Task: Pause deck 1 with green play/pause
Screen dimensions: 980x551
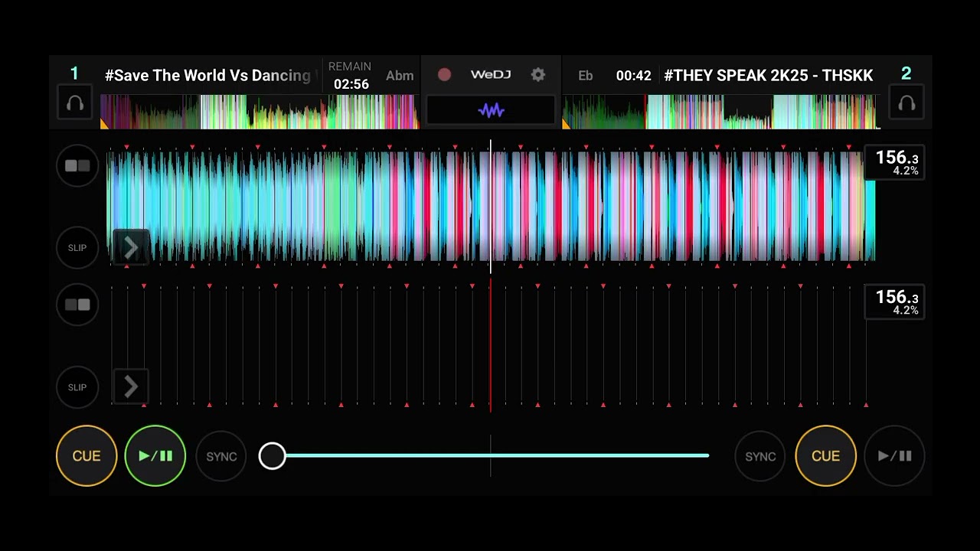Action: click(x=155, y=456)
